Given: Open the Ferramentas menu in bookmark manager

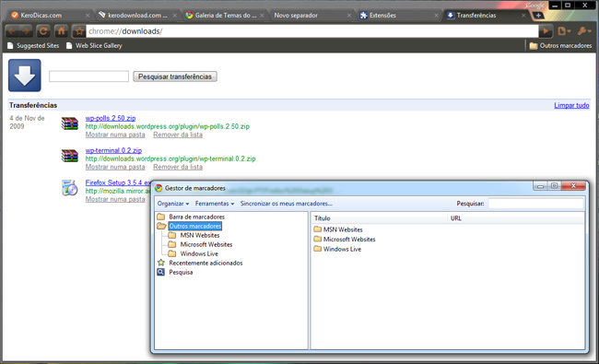Looking at the screenshot, I should tap(215, 204).
